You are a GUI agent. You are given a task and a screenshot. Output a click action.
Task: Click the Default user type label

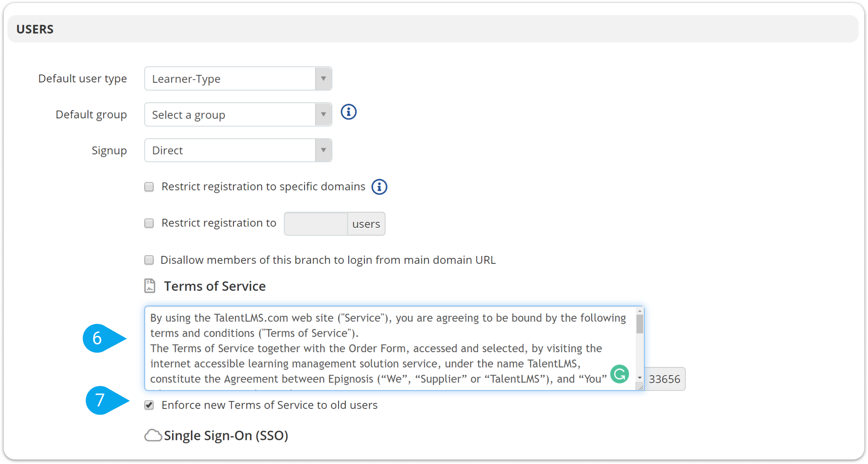(x=82, y=79)
